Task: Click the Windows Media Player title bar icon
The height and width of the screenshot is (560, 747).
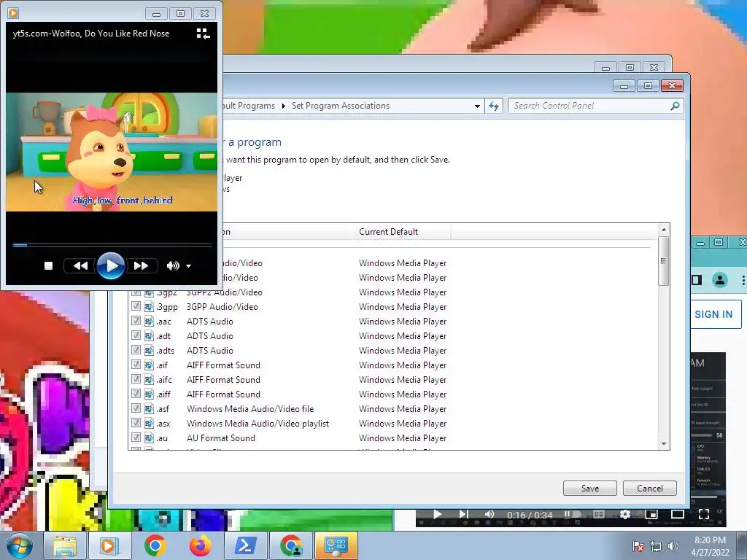Action: click(x=13, y=13)
